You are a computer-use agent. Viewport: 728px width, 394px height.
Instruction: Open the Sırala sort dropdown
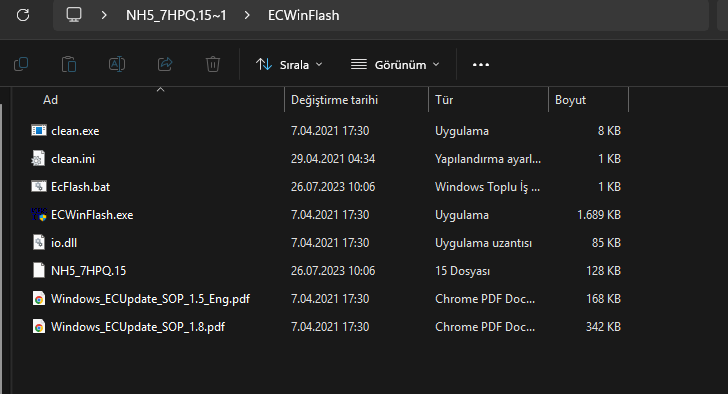[x=289, y=65]
